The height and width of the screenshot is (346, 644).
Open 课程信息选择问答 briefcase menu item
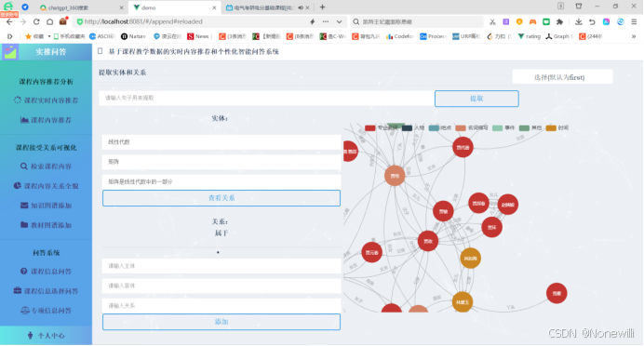[x=46, y=291]
